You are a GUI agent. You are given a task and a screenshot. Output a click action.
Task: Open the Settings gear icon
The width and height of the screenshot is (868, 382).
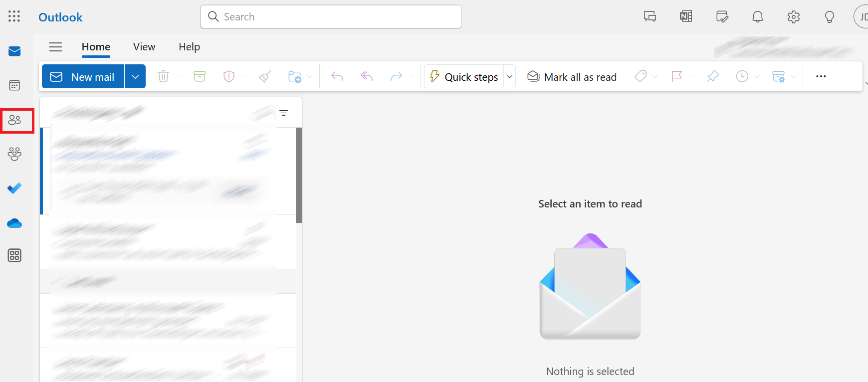pyautogui.click(x=793, y=17)
